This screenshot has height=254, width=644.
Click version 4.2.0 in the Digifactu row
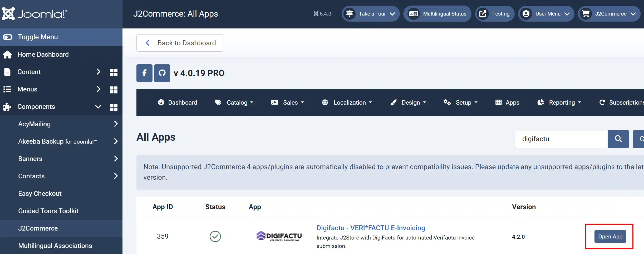(518, 237)
